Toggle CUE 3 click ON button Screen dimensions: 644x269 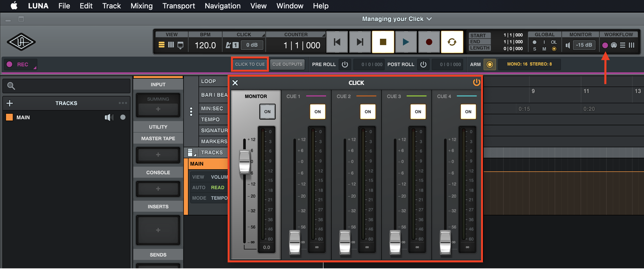point(418,112)
